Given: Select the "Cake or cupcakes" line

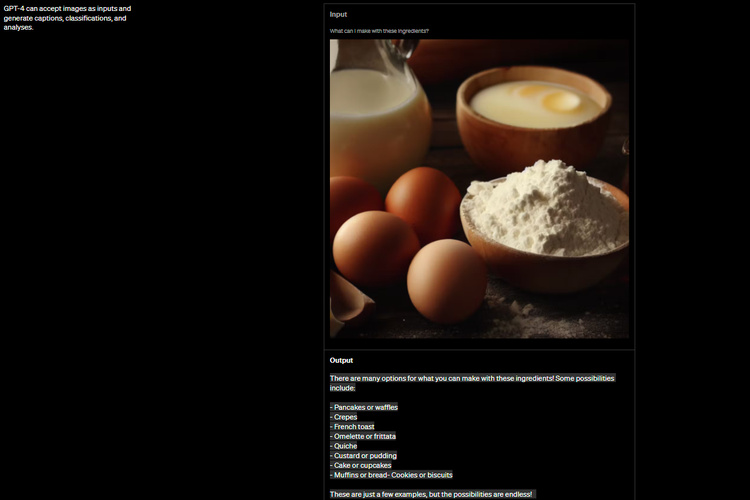Looking at the screenshot, I should (x=362, y=465).
